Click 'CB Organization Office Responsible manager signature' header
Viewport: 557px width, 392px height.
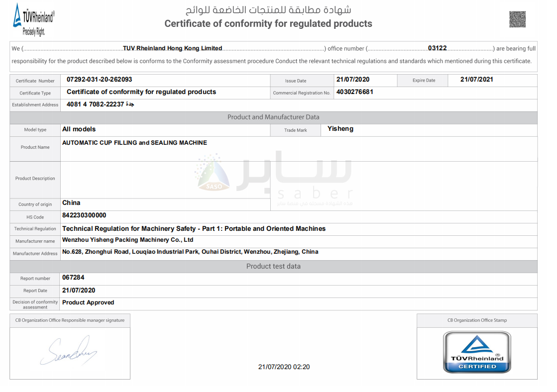[70, 321]
